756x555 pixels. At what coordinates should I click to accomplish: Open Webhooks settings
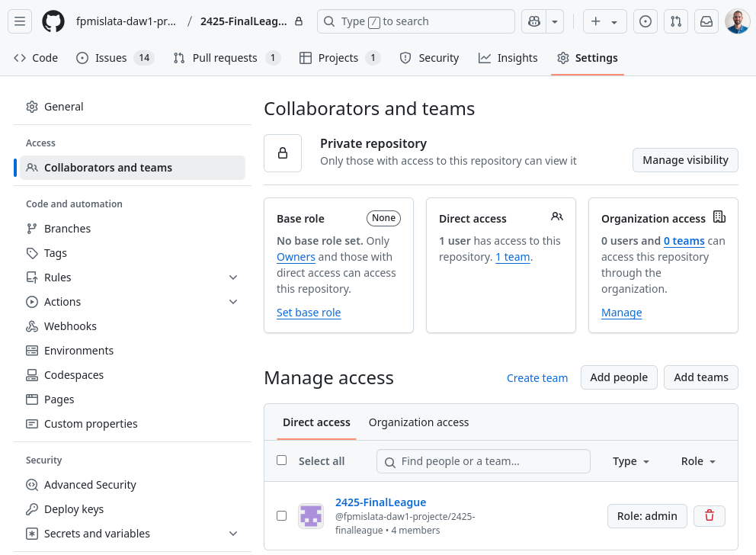click(x=132, y=326)
